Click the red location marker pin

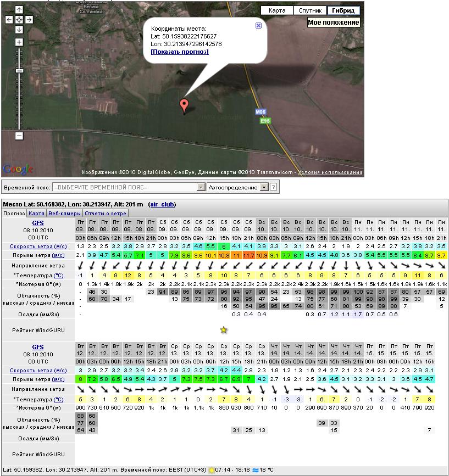click(x=185, y=105)
